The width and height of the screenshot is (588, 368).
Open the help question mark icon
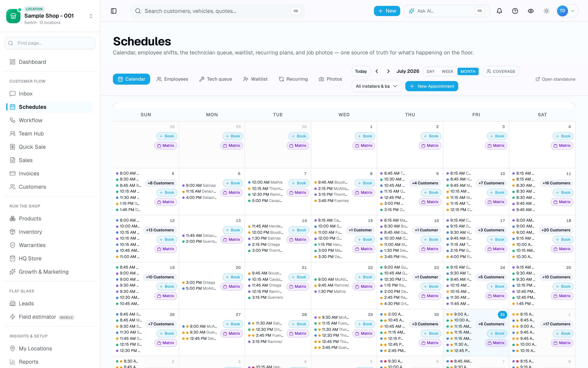[515, 11]
